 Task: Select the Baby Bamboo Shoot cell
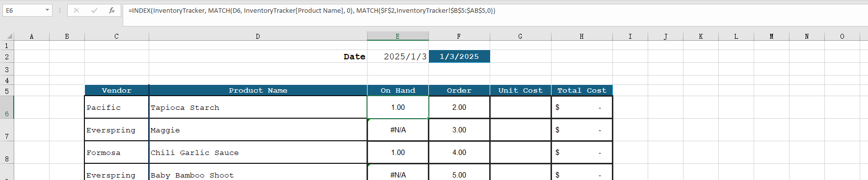click(258, 172)
